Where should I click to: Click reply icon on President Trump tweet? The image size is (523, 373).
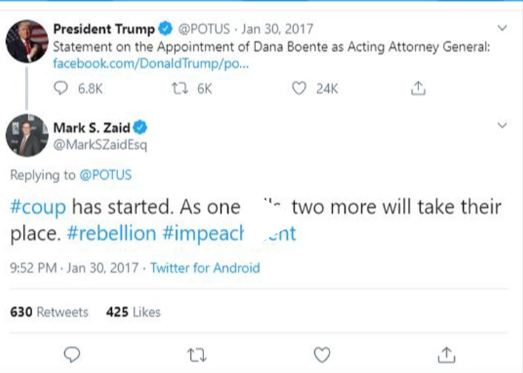tap(61, 88)
